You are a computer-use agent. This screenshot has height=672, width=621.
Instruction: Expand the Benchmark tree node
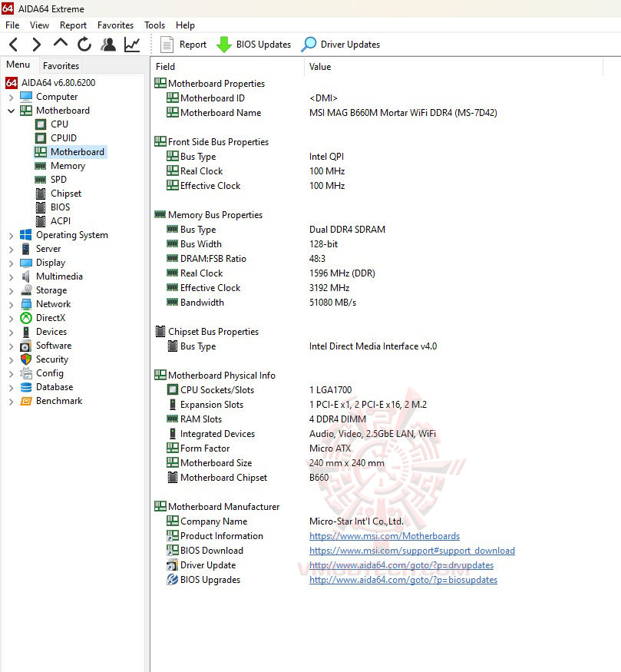point(12,402)
